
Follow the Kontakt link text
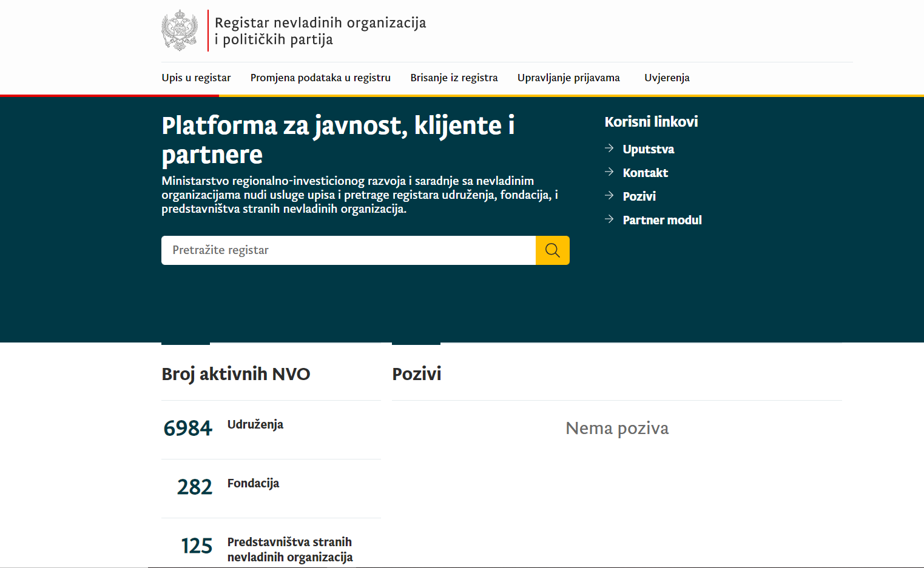tap(645, 173)
